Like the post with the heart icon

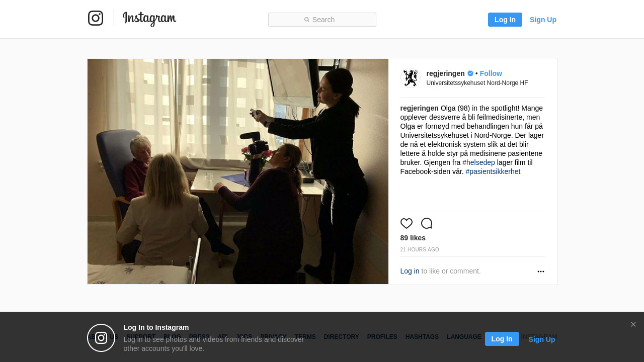pyautogui.click(x=407, y=224)
